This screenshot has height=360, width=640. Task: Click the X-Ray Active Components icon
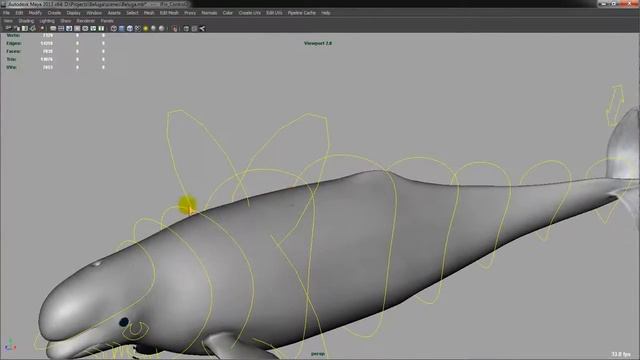pyautogui.click(x=194, y=29)
